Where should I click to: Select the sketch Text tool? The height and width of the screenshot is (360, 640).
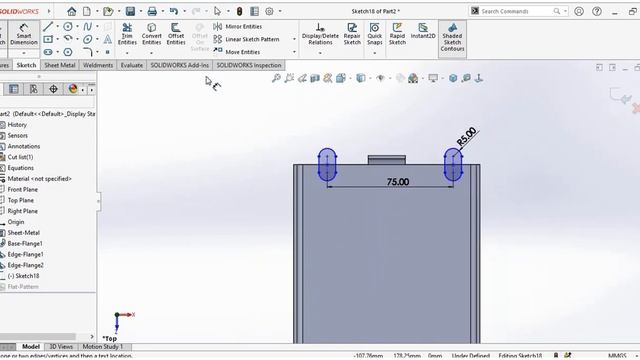[x=107, y=39]
